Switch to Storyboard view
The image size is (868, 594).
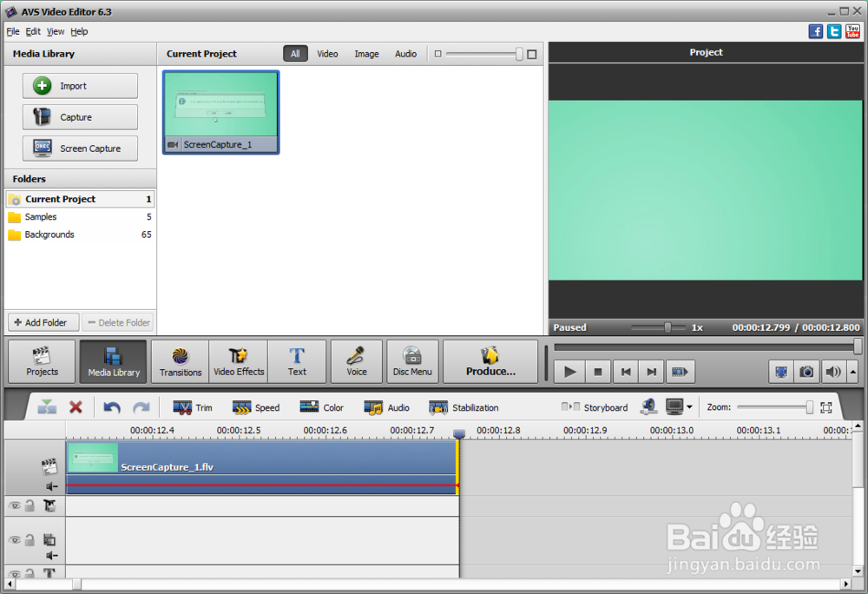tap(595, 407)
